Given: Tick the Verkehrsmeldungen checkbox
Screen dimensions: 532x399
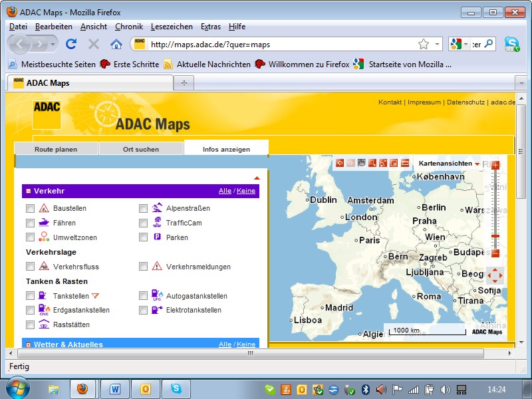Looking at the screenshot, I should click(143, 267).
